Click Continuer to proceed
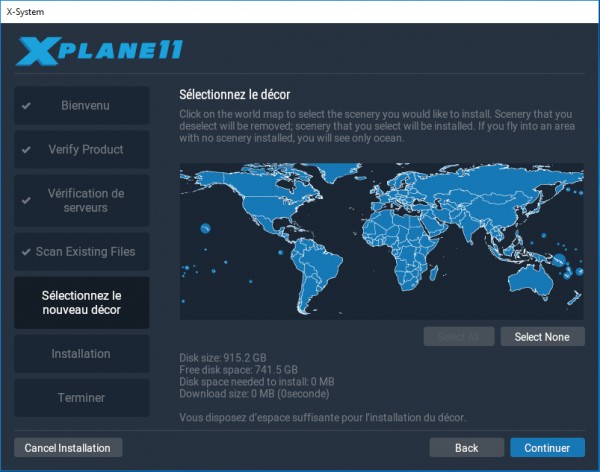Viewport: 600px width, 472px height. point(547,448)
